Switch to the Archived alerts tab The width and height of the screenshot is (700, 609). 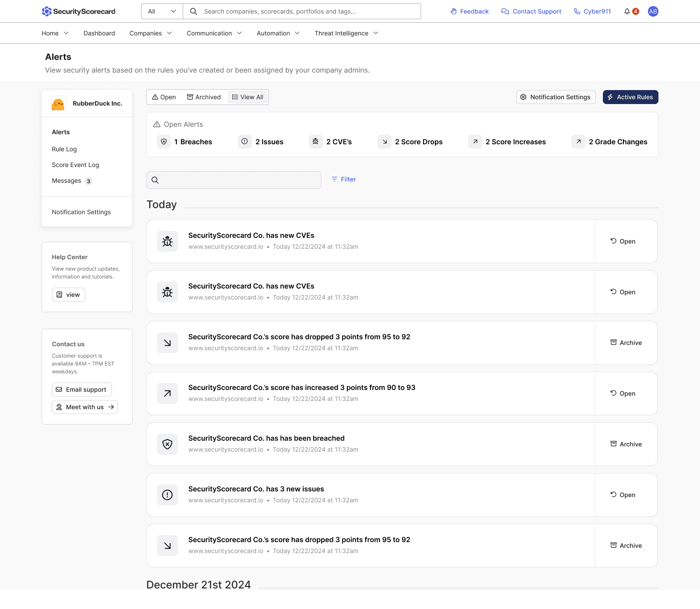point(204,97)
